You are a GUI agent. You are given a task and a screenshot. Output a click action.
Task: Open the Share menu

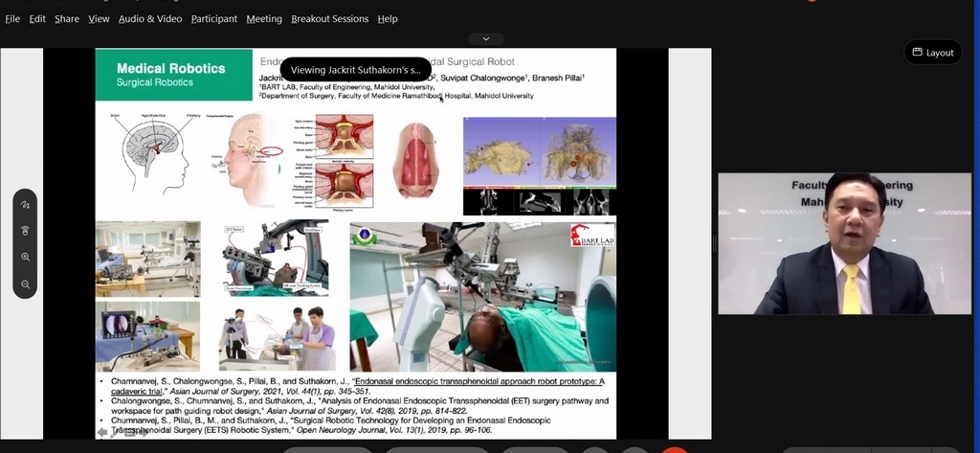[67, 19]
